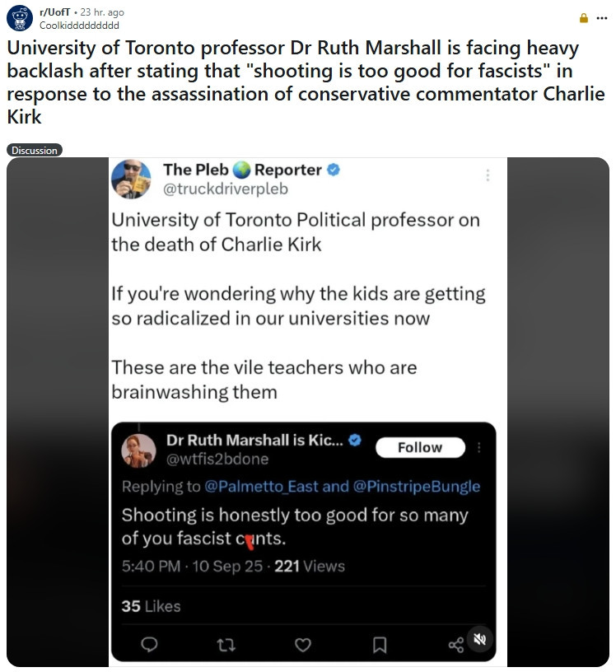The height and width of the screenshot is (672, 616).
Task: Click the r/UofT subreddit avatar icon
Action: [x=19, y=18]
